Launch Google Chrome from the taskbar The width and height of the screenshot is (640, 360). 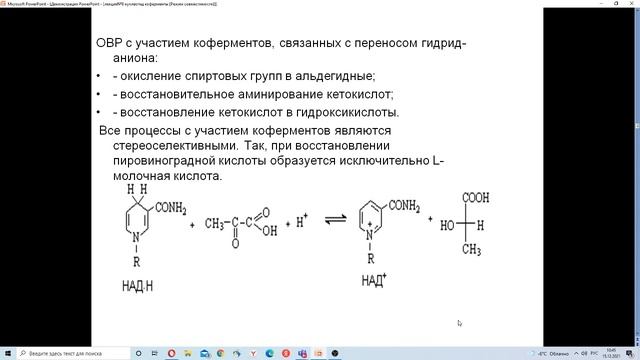(x=220, y=353)
